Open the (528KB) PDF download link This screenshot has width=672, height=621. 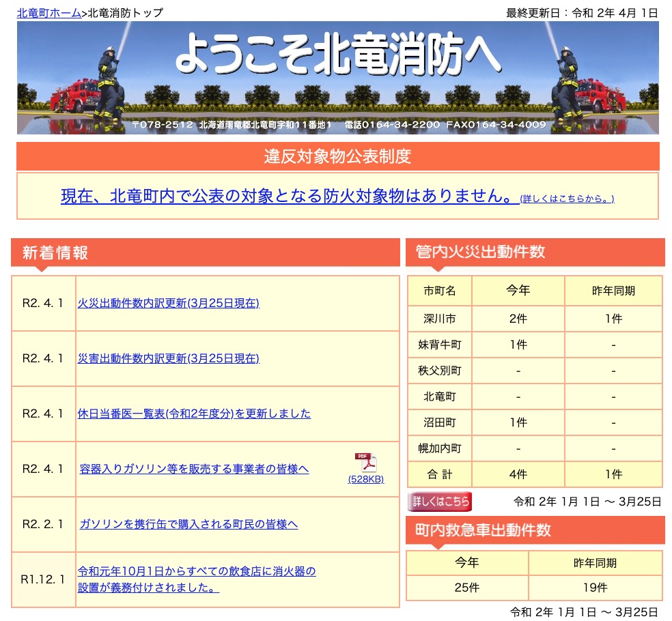tap(366, 480)
